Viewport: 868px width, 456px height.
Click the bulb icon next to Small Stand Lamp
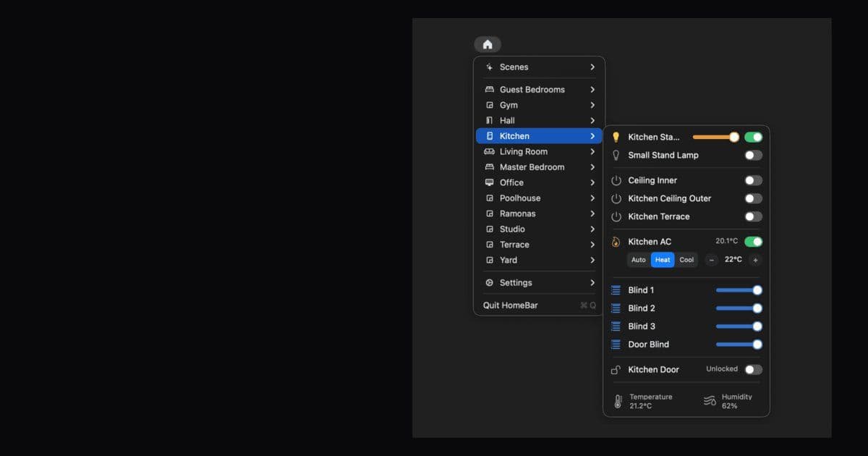pyautogui.click(x=616, y=155)
